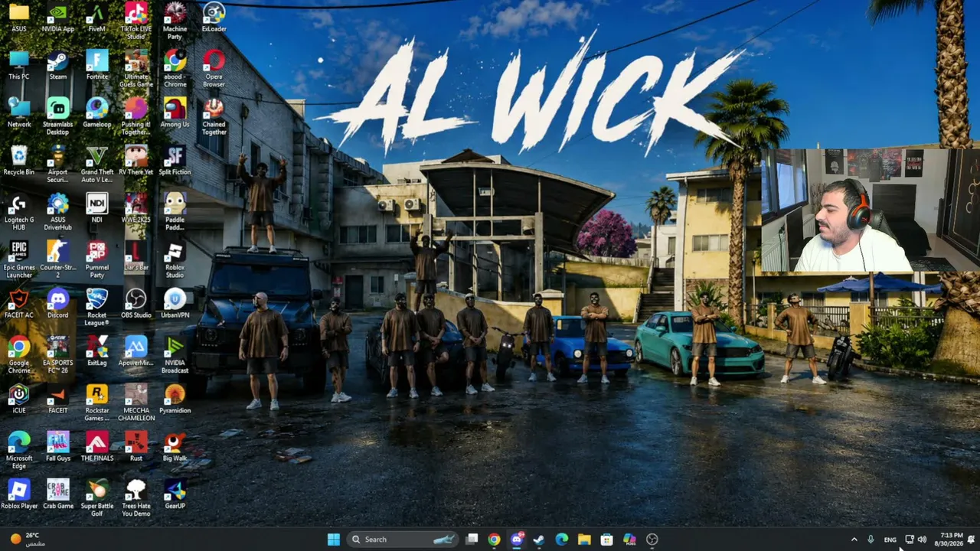The height and width of the screenshot is (551, 980).
Task: Select the MECCHA CHAMELEON shortcut
Action: (136, 403)
